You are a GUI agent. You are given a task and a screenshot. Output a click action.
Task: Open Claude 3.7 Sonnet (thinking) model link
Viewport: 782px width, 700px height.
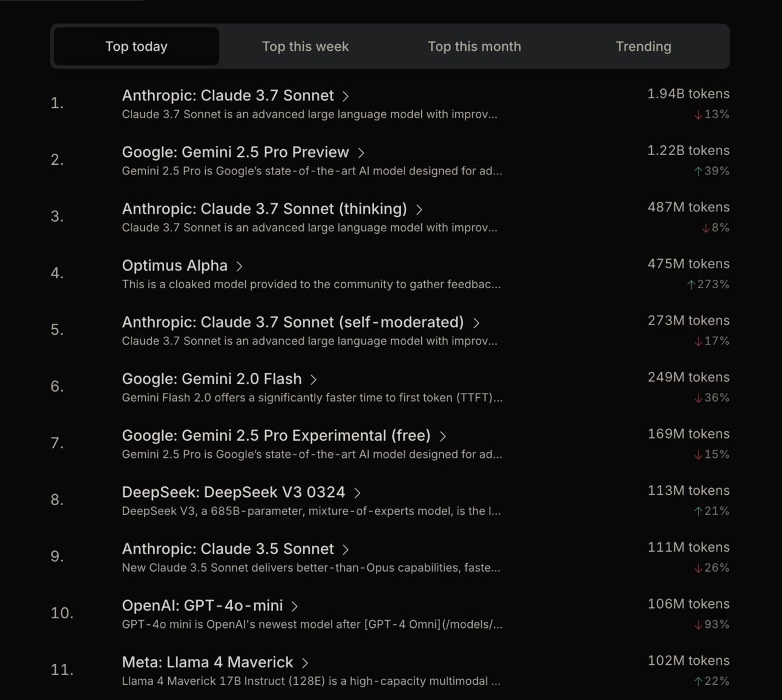coord(264,209)
